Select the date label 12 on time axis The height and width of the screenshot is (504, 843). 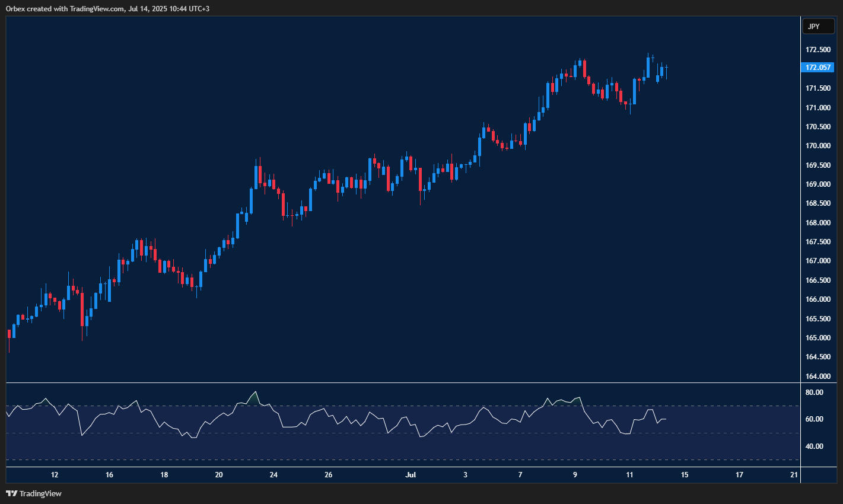[54, 474]
